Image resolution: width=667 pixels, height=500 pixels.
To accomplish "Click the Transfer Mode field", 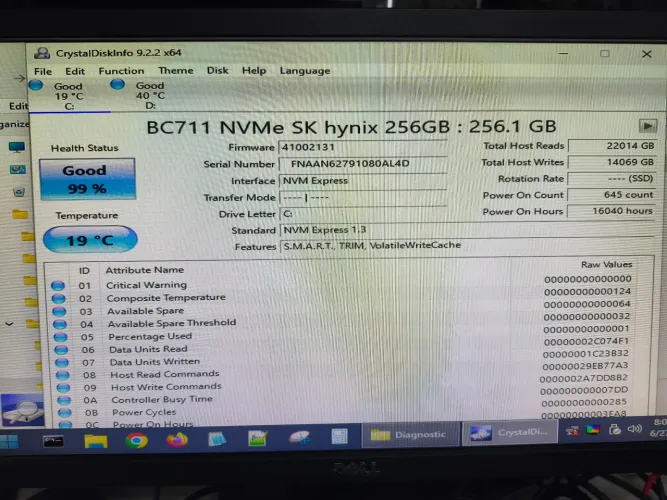I will pyautogui.click(x=362, y=197).
